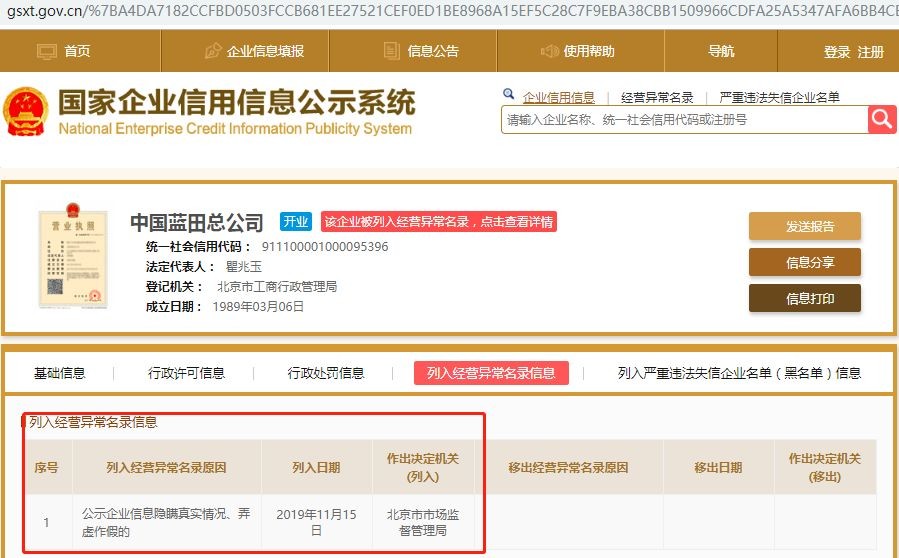Click the speaker icon beside 使用帮助
The height and width of the screenshot is (558, 899).
pyautogui.click(x=549, y=51)
